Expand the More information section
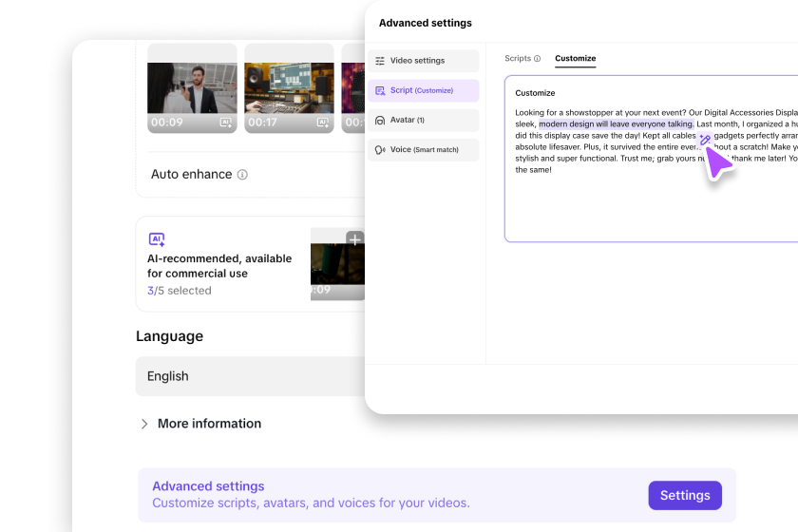Screen dimensions: 798x532 (201, 424)
